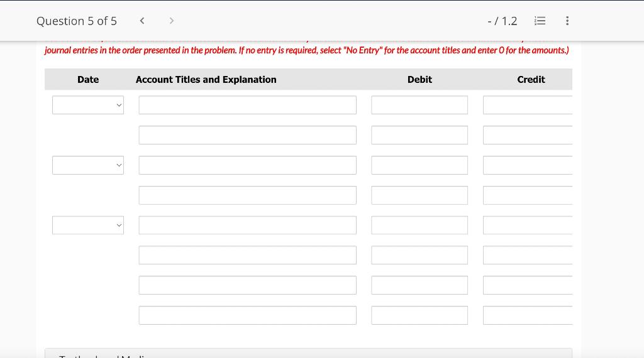This screenshot has height=358, width=644.
Task: Click the second row Debit field
Action: pos(419,135)
